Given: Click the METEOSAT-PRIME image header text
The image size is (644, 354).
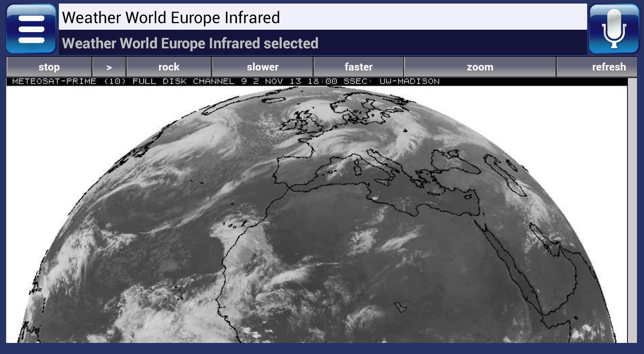Looking at the screenshot, I should click(226, 81).
